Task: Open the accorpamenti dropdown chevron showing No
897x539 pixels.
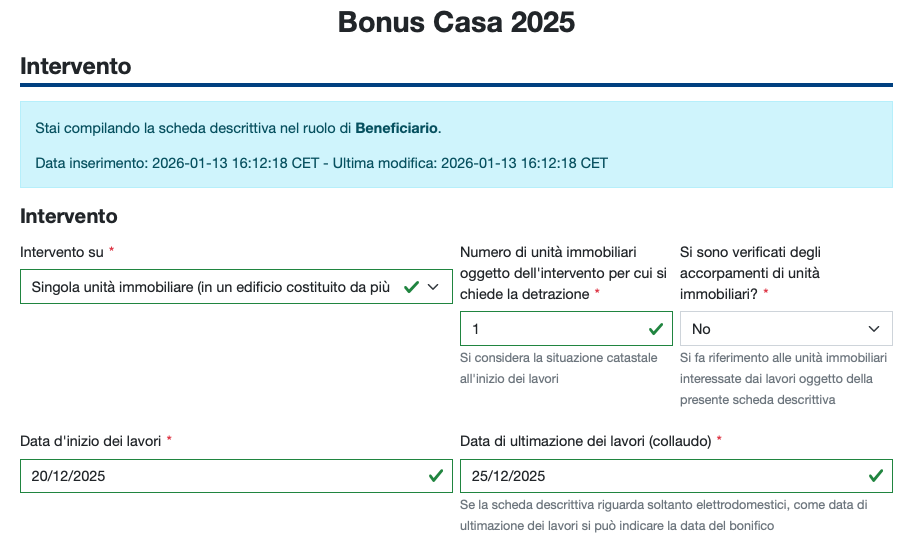Action: click(x=875, y=329)
